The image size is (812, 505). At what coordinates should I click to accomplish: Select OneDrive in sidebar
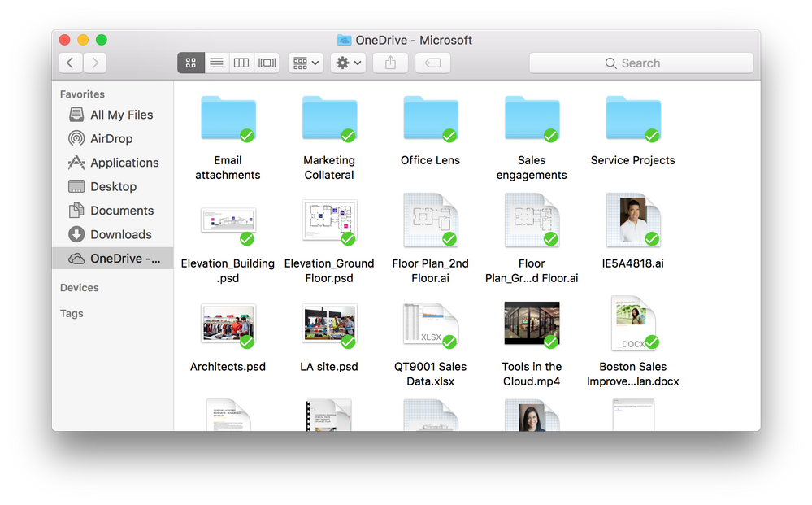[x=113, y=258]
